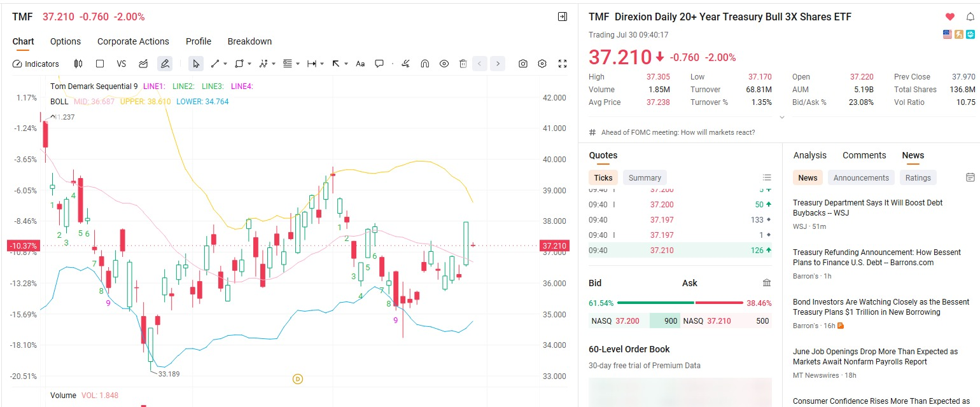Show the Announcements news filter

pyautogui.click(x=861, y=177)
